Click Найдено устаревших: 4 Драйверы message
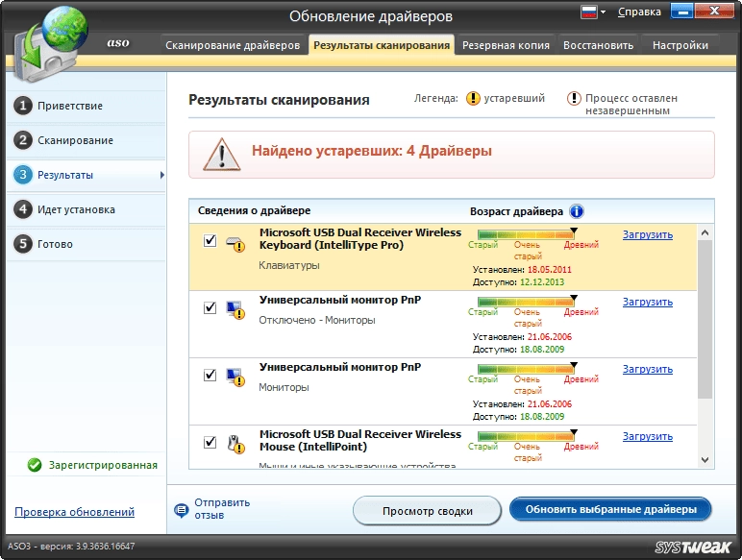Image resolution: width=742 pixels, height=560 pixels. click(371, 151)
